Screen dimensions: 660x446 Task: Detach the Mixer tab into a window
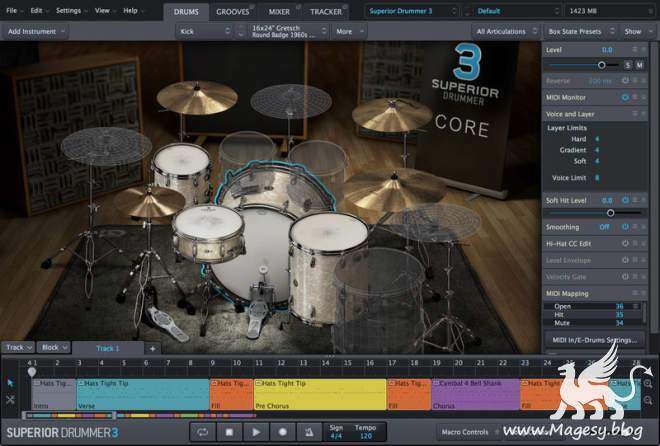(298, 6)
